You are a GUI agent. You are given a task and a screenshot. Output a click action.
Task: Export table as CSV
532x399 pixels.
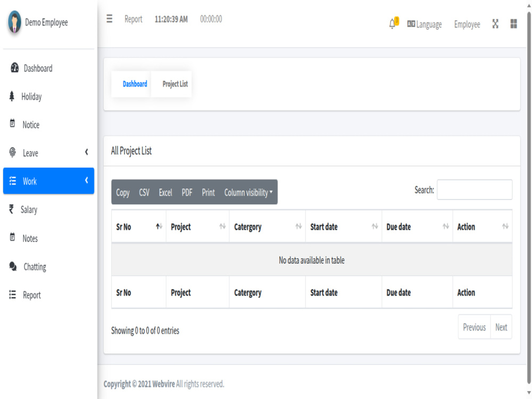(x=144, y=193)
